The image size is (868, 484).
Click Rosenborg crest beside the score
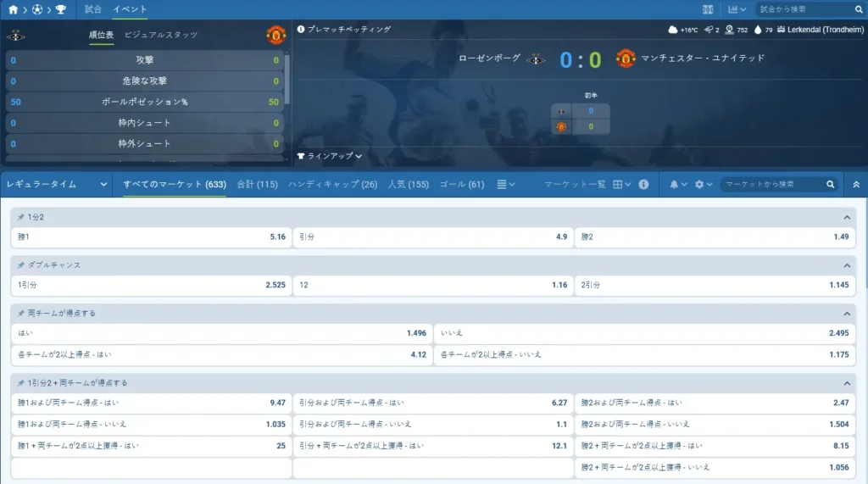point(536,59)
